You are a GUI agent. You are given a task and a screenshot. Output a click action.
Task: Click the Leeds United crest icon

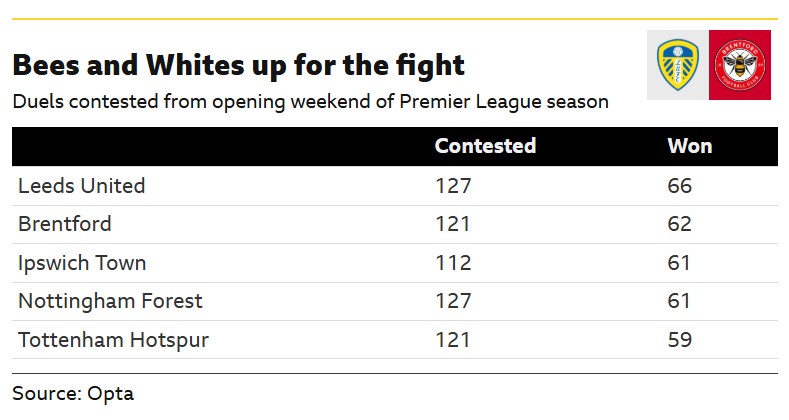click(678, 65)
